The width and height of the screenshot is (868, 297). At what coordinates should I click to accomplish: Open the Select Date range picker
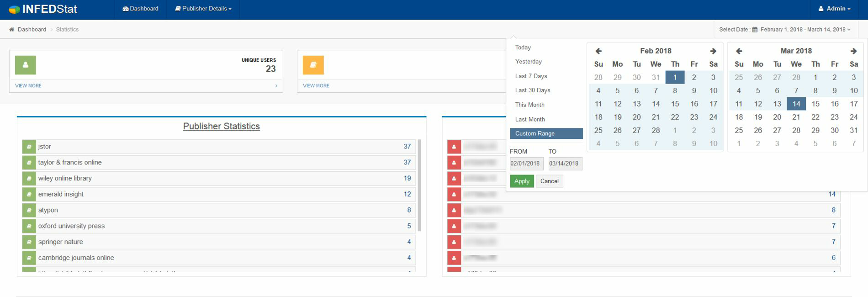pyautogui.click(x=784, y=30)
